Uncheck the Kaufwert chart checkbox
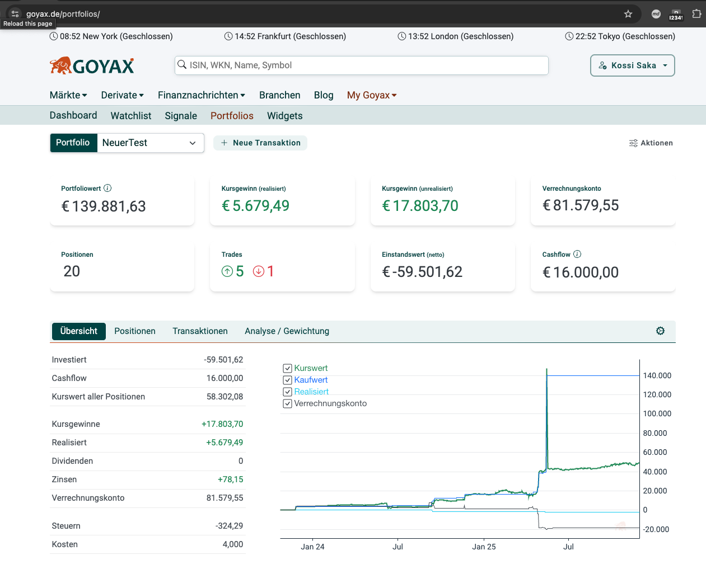The height and width of the screenshot is (588, 706). tap(287, 380)
